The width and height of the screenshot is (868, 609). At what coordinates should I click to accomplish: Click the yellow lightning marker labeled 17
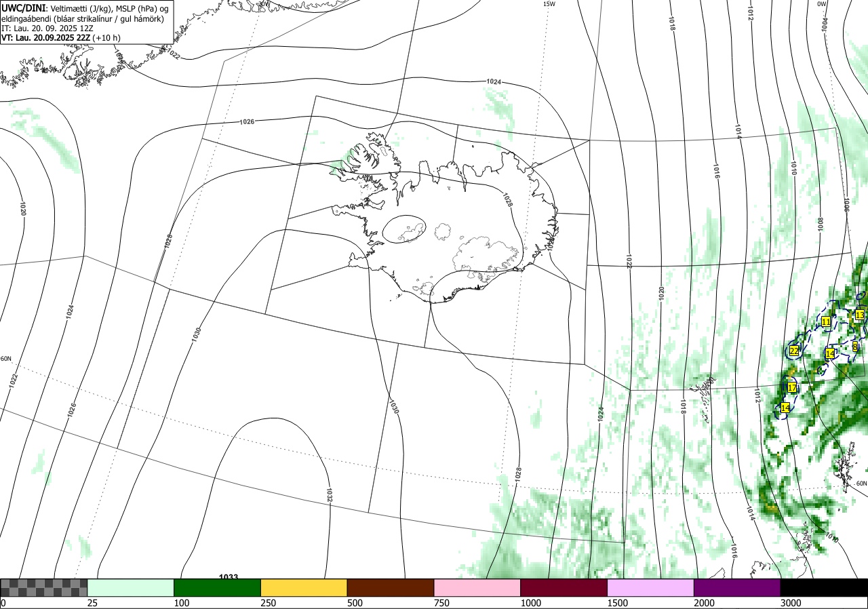click(x=791, y=388)
